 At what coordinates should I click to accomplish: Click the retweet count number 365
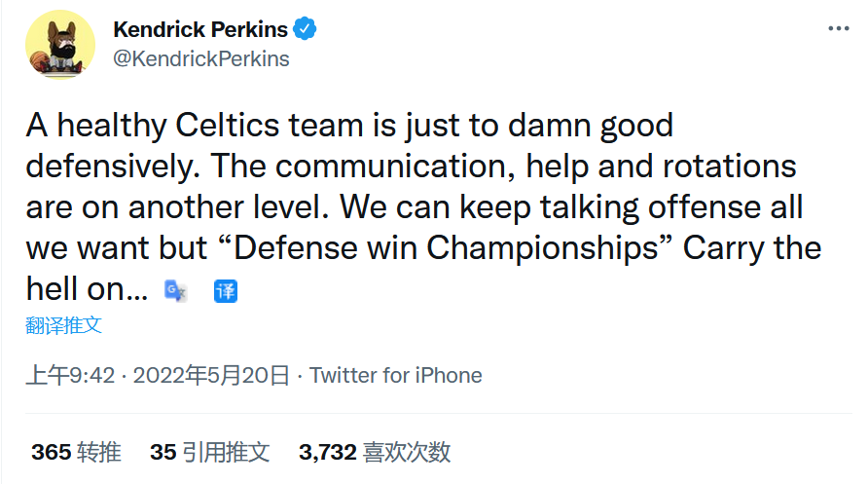tap(51, 452)
